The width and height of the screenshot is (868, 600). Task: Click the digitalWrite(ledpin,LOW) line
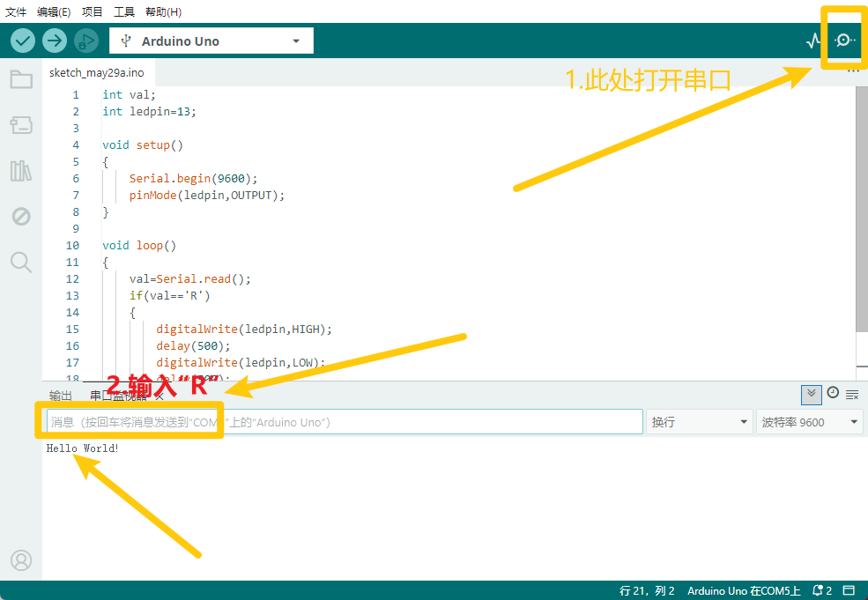[x=241, y=362]
